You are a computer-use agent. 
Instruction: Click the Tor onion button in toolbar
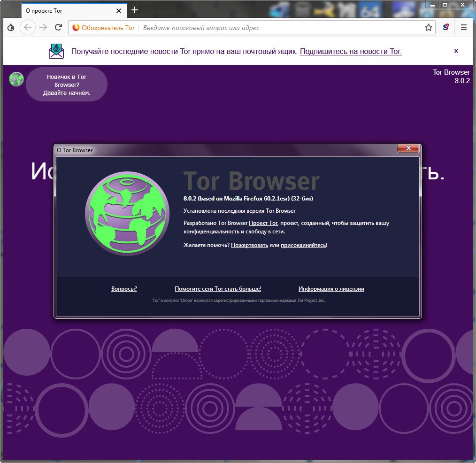(11, 28)
